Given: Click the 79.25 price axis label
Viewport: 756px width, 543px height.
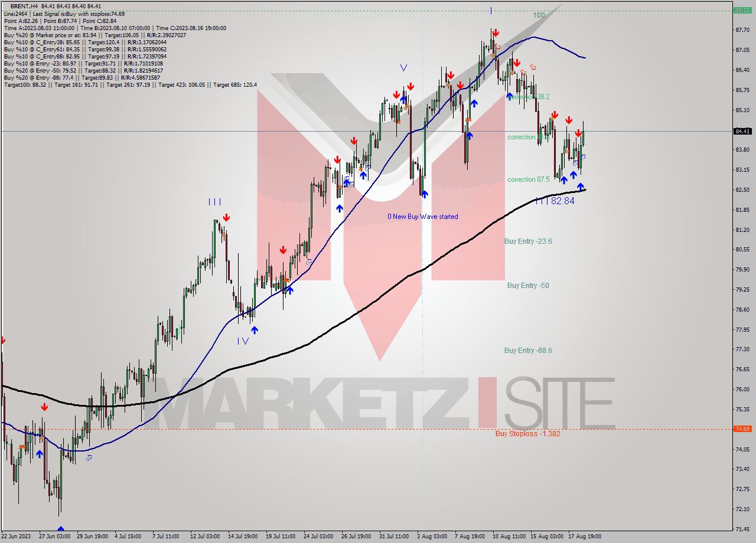Looking at the screenshot, I should coord(742,289).
